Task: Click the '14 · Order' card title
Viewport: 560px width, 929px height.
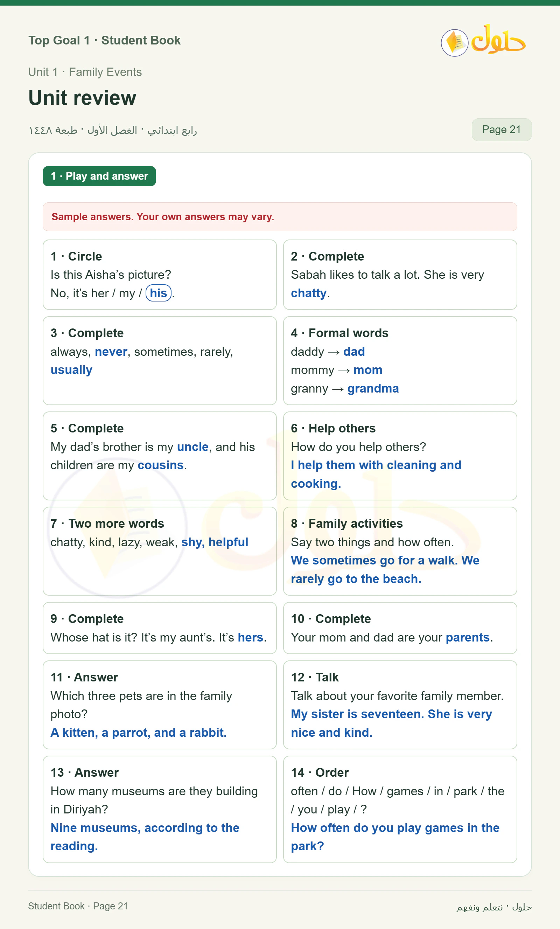Action: 320,773
